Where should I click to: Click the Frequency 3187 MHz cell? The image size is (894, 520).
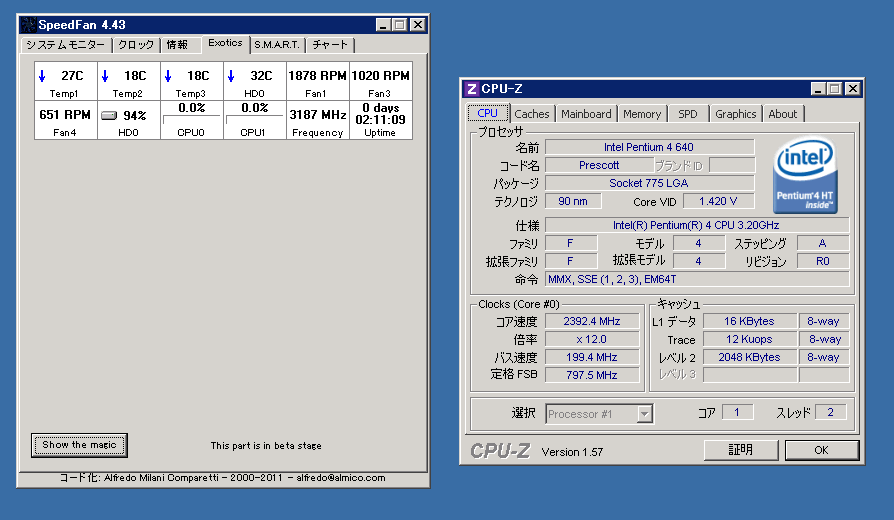(x=318, y=120)
